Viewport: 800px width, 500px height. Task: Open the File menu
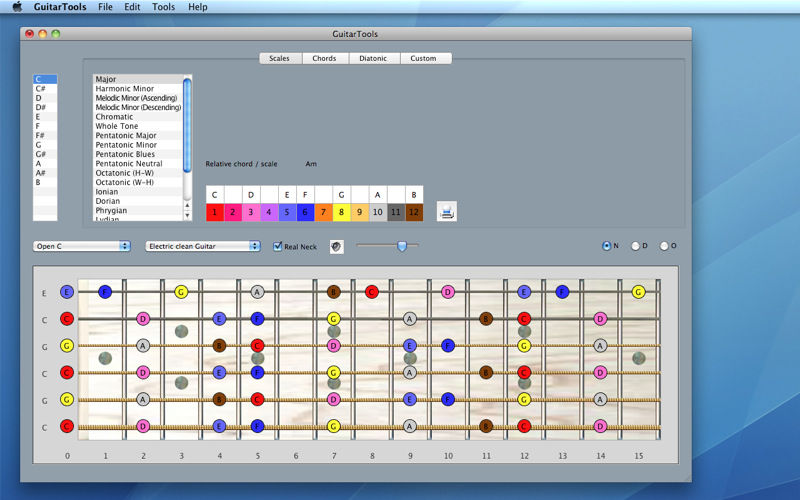pos(105,7)
